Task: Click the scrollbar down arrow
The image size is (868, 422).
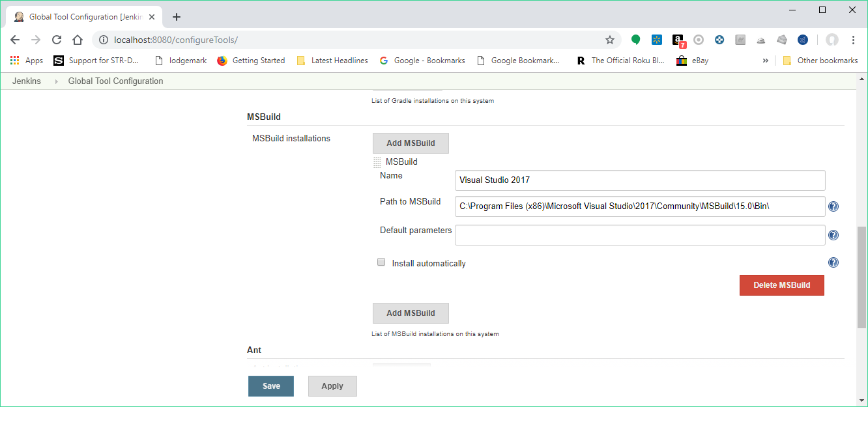Action: [x=862, y=401]
